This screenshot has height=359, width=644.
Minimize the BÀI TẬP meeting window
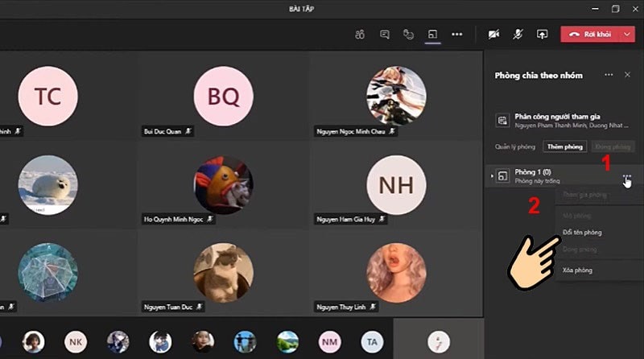tap(595, 9)
